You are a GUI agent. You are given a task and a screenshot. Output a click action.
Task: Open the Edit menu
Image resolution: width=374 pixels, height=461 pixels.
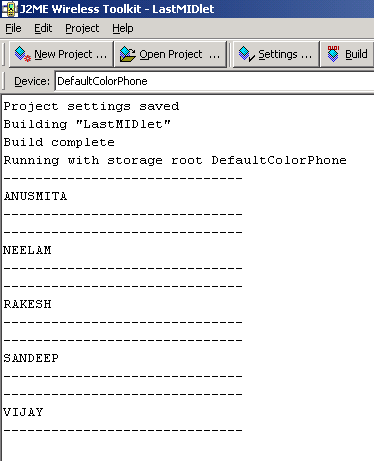point(43,28)
